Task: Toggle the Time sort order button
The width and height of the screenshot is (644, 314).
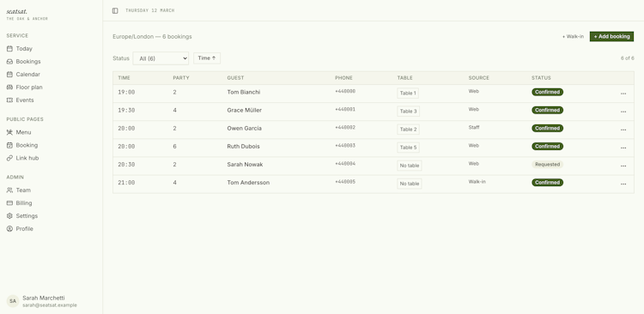Action: (x=207, y=58)
